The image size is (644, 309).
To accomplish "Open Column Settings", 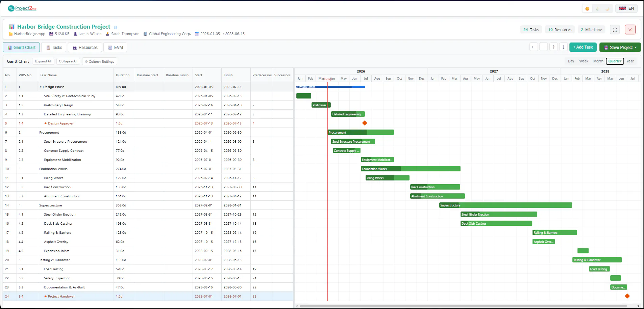I will tap(100, 61).
